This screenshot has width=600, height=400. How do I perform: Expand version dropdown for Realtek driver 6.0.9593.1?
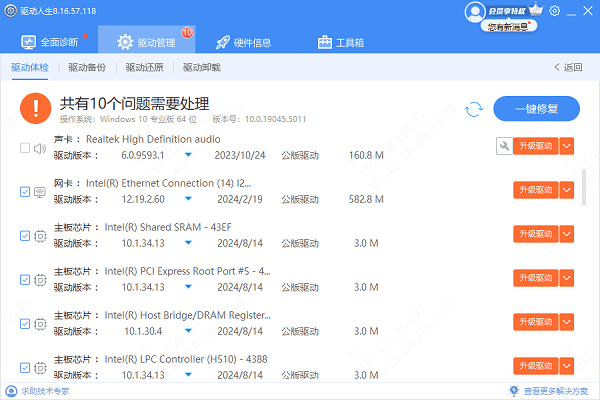click(x=189, y=155)
